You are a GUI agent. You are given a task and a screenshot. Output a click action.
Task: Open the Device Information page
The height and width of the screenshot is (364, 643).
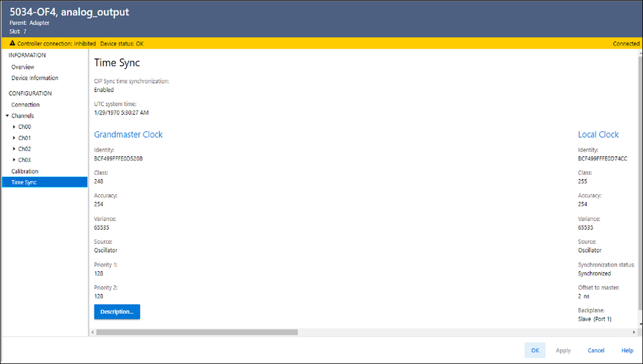coord(35,78)
